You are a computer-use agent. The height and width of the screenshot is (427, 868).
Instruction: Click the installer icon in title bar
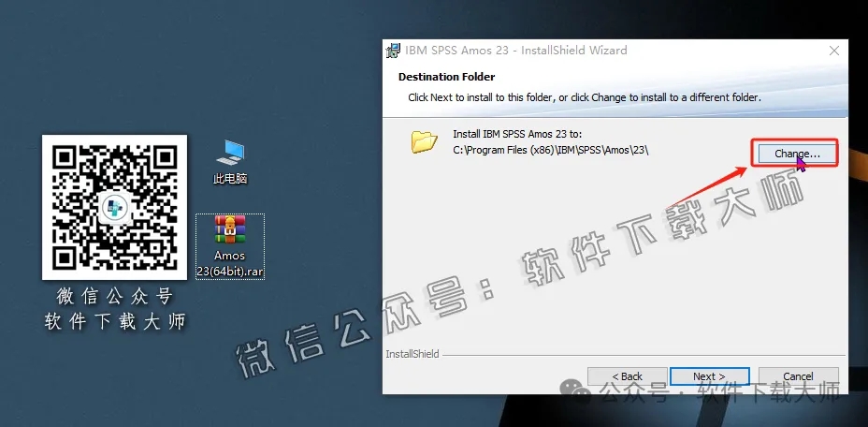coord(394,51)
